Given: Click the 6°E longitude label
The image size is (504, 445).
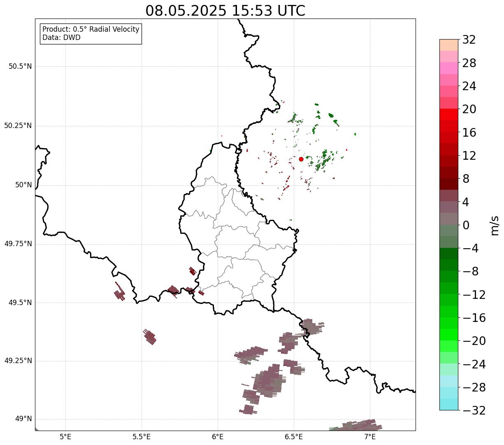Looking at the screenshot, I should tap(218, 437).
